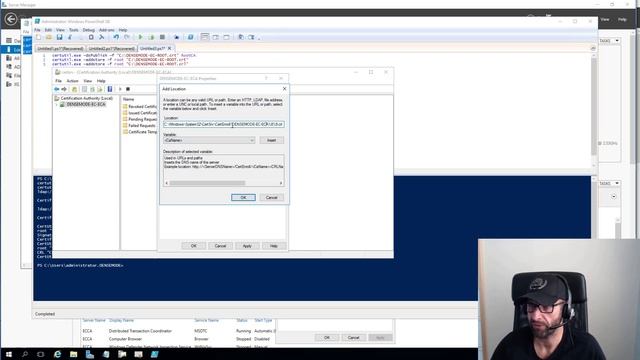Click the Open script folder icon in ISE
640x360 pixels.
49,37
